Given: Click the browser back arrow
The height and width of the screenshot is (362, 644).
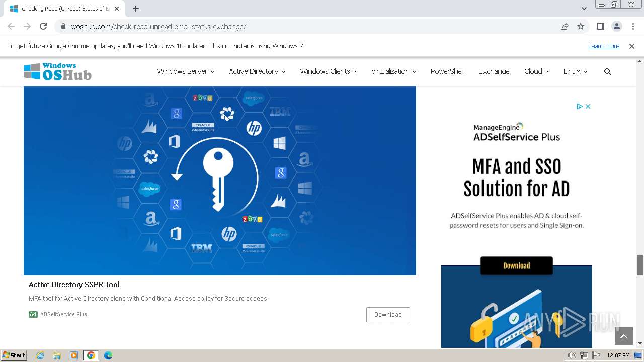Looking at the screenshot, I should click(x=11, y=26).
